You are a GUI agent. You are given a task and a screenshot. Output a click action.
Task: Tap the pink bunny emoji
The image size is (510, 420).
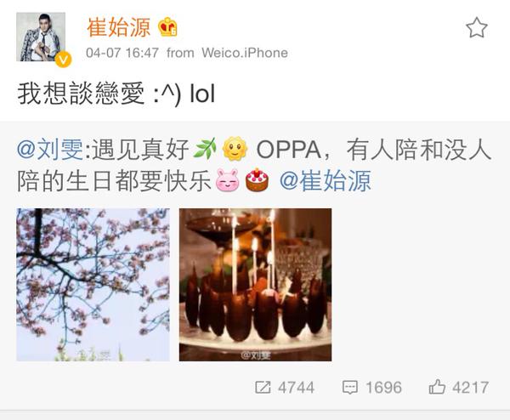pos(227,180)
